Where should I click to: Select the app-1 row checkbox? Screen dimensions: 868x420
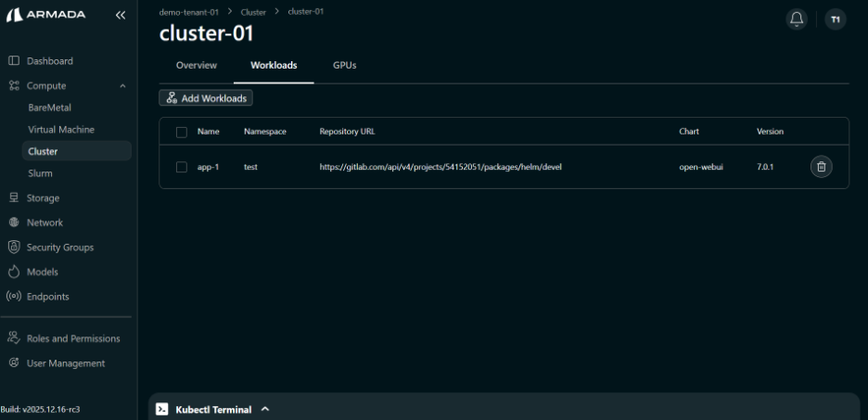click(x=182, y=168)
